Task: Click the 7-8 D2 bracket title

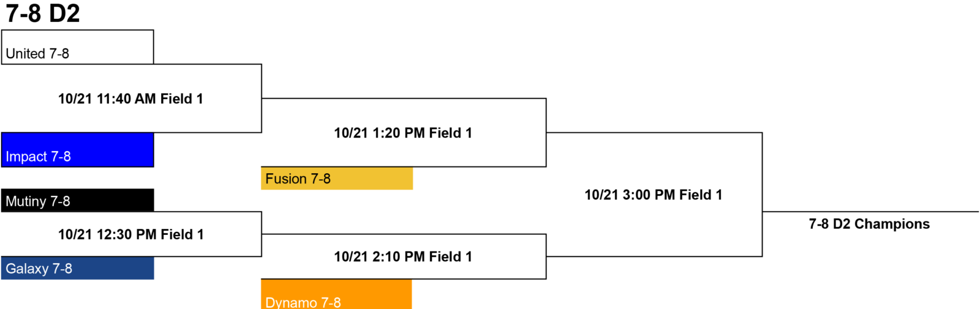Action: [x=43, y=13]
